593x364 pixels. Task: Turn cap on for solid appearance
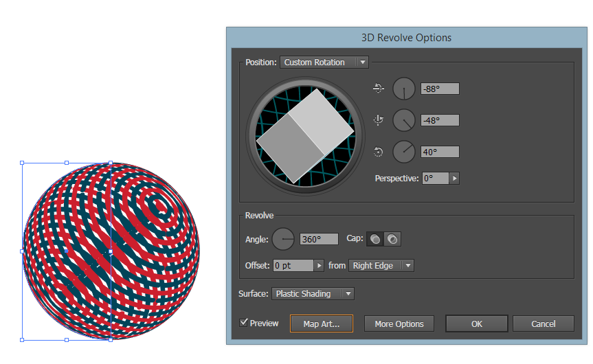point(375,239)
